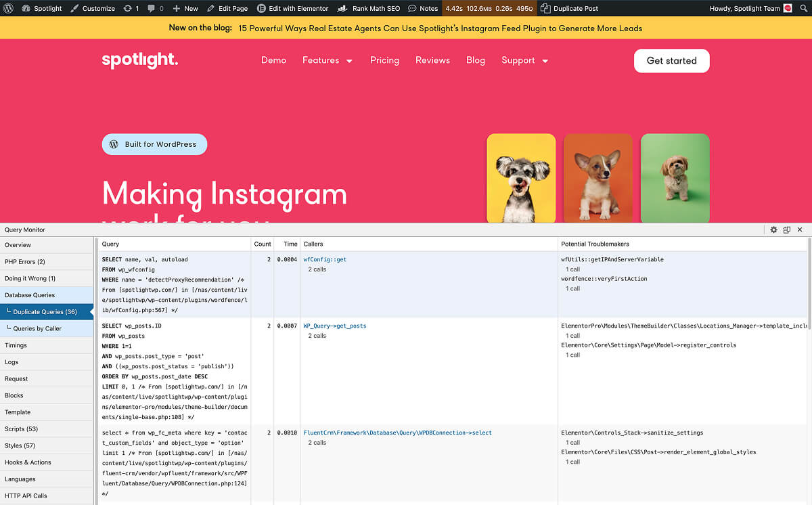Click the wfConfig::get caller link

(325, 259)
